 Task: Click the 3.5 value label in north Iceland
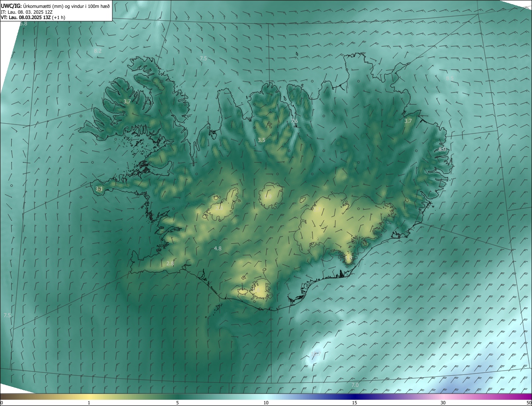click(x=261, y=140)
